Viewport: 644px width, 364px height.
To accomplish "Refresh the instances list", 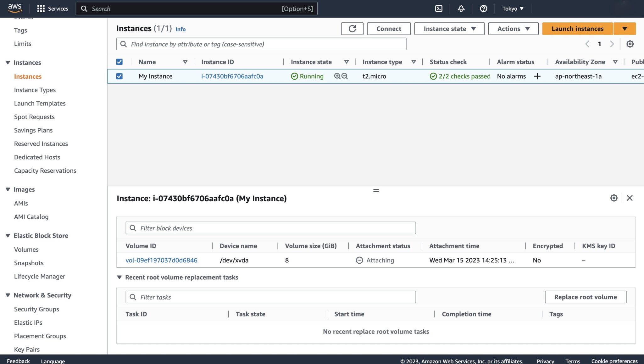I will [x=352, y=28].
